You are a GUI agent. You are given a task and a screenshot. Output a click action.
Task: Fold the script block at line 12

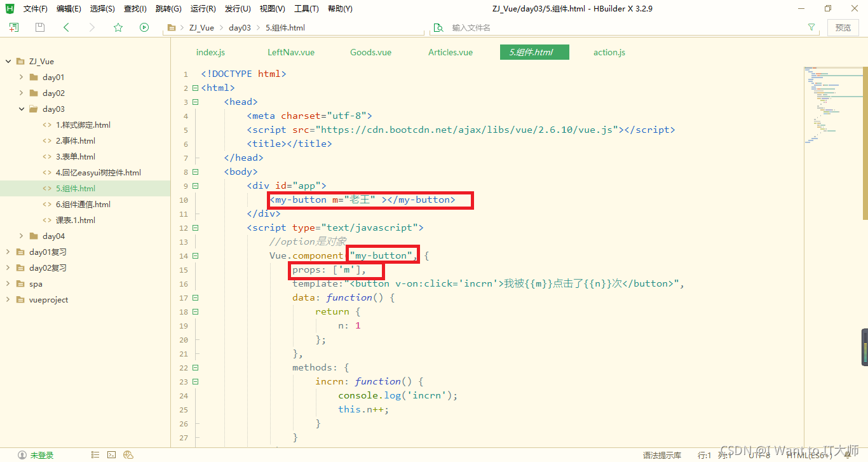pos(196,228)
